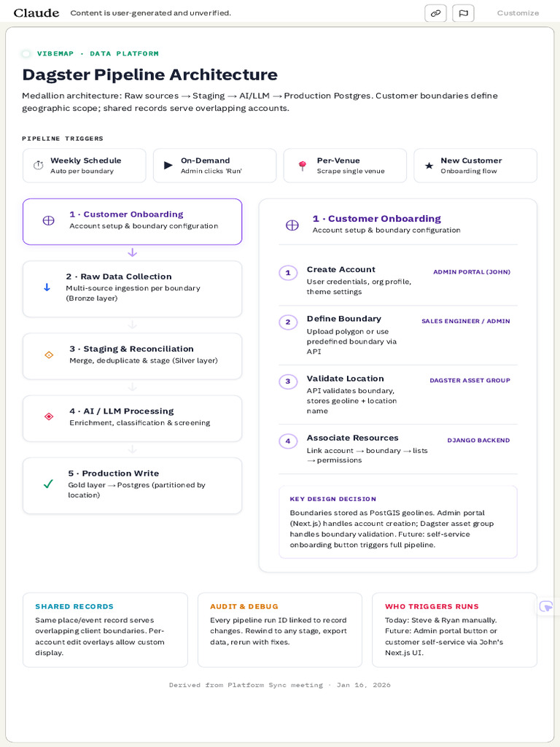This screenshot has height=747, width=560.
Task: Click the 'VIBEMAP · DATA PLATFORM' label
Action: point(98,54)
